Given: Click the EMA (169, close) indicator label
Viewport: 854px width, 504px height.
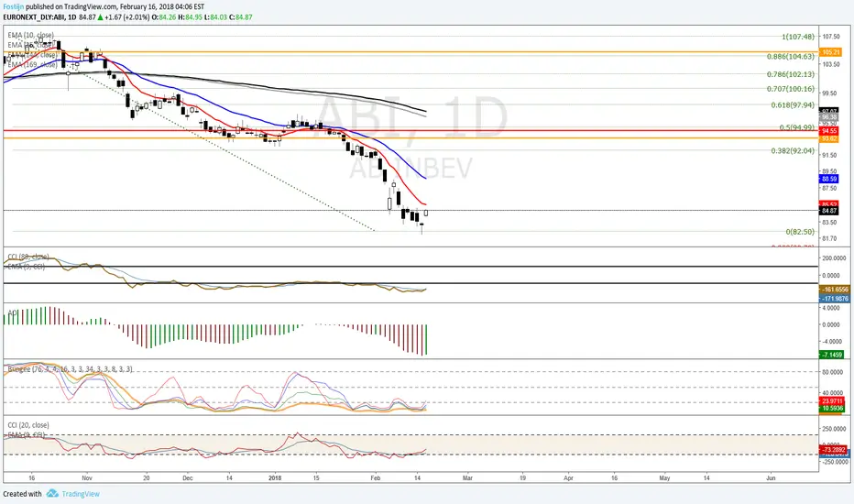Looking at the screenshot, I should pyautogui.click(x=32, y=64).
